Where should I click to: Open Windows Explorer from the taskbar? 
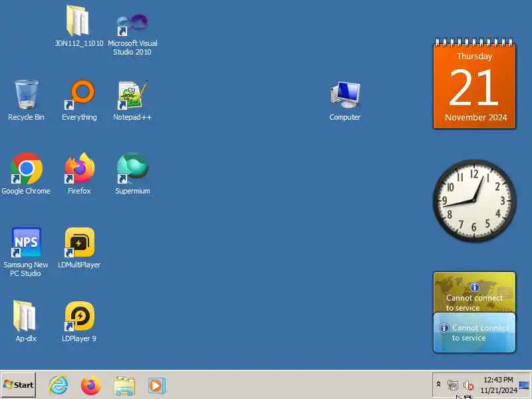(x=124, y=386)
